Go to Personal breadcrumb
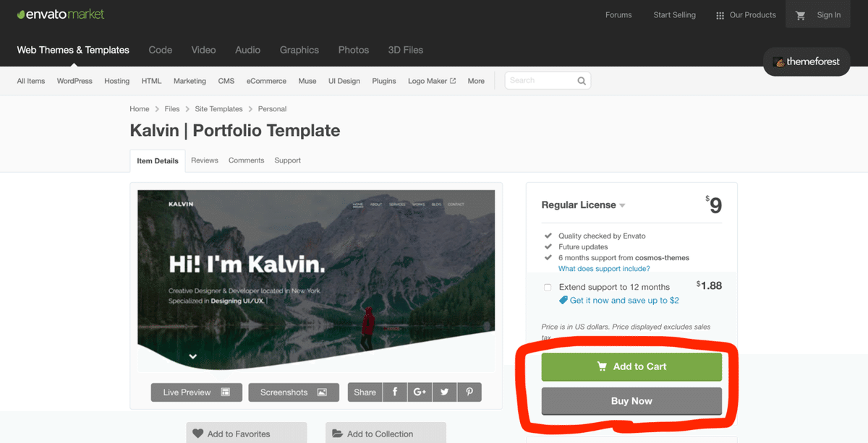Viewport: 868px width, 443px height. (x=272, y=109)
